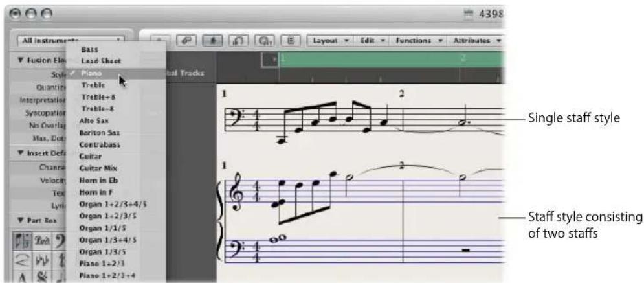Choose Organ 1/1/5 staff style
Viewport: 644px width, 283px height.
point(115,228)
